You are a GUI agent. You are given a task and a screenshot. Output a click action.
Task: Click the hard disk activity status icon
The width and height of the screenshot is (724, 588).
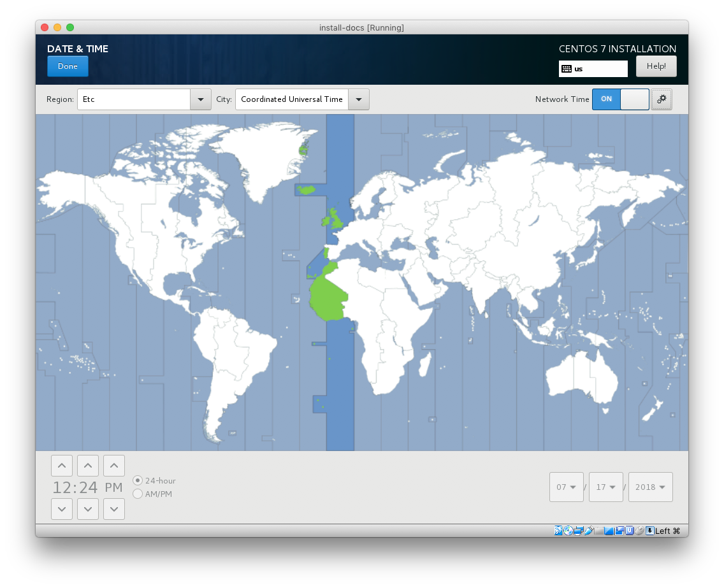[x=558, y=531]
